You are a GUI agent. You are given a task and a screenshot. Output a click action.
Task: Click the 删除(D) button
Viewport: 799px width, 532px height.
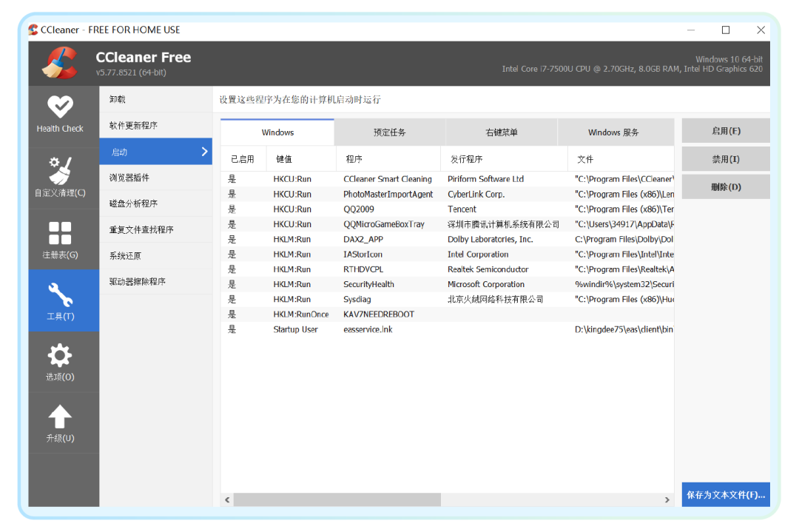point(726,187)
